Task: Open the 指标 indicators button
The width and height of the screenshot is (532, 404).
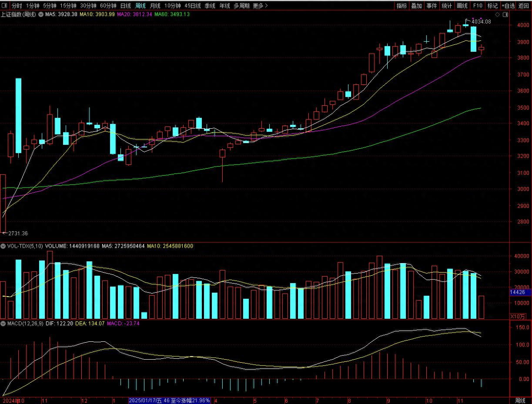Action: click(x=402, y=6)
